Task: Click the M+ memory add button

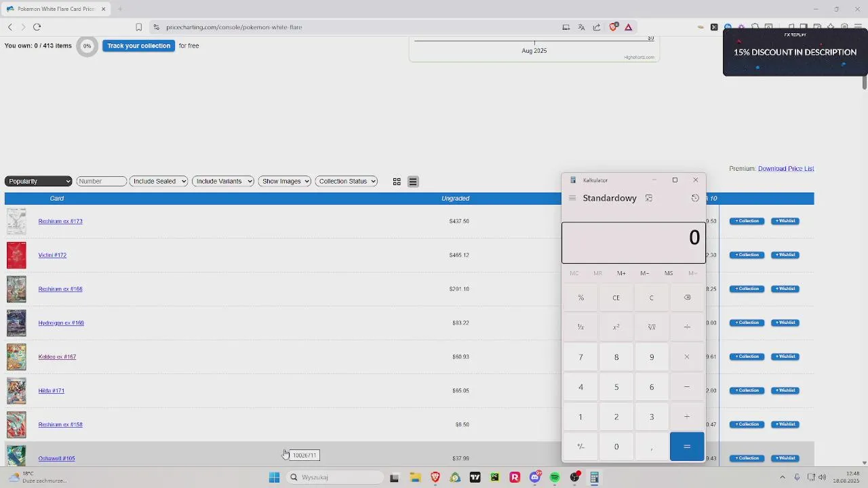Action: [x=621, y=273]
